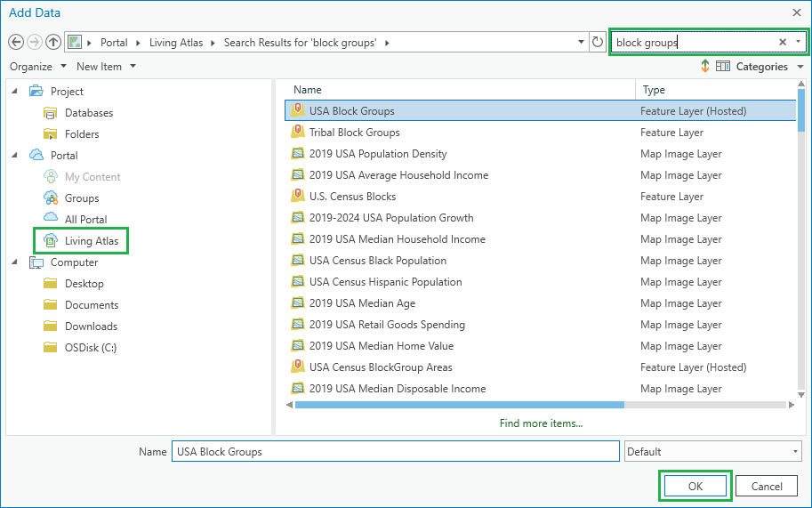Click the Name text input field
The width and height of the screenshot is (812, 508).
(x=395, y=452)
